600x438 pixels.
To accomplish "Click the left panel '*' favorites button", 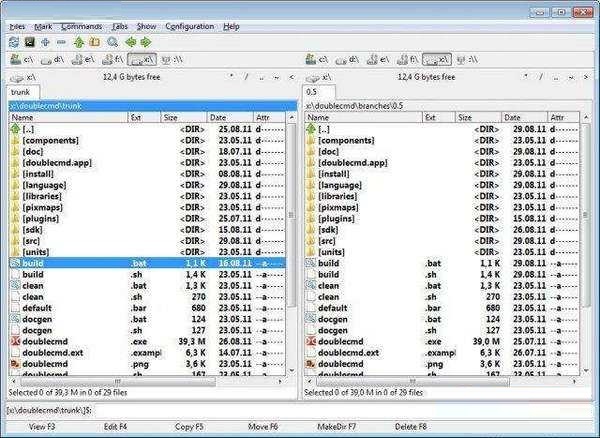I will point(232,77).
